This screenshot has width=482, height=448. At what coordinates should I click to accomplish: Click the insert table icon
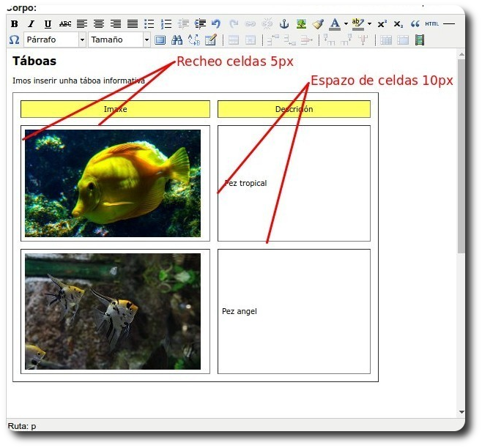[160, 40]
